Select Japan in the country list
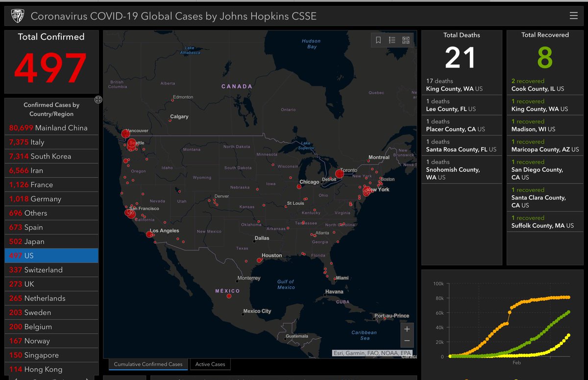The height and width of the screenshot is (380, 588). pyautogui.click(x=51, y=241)
